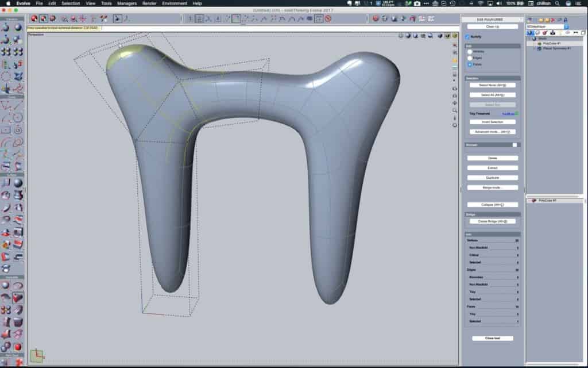
Task: Click the red heart-shaped tool in left toolbox
Action: pos(18,298)
